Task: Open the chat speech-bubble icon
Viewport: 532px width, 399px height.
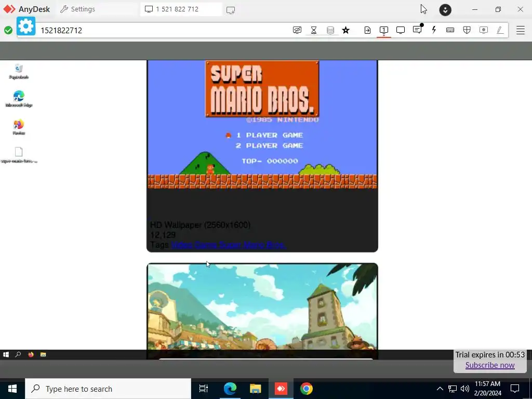Action: (417, 30)
